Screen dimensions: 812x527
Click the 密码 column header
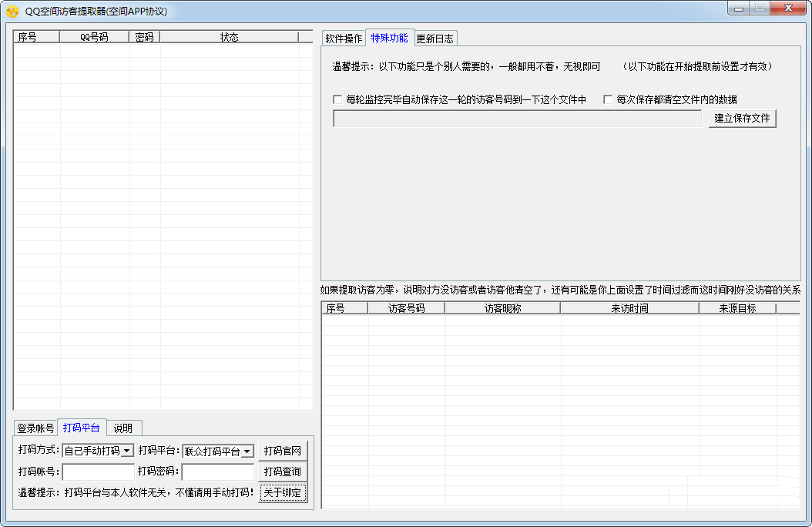click(x=145, y=37)
